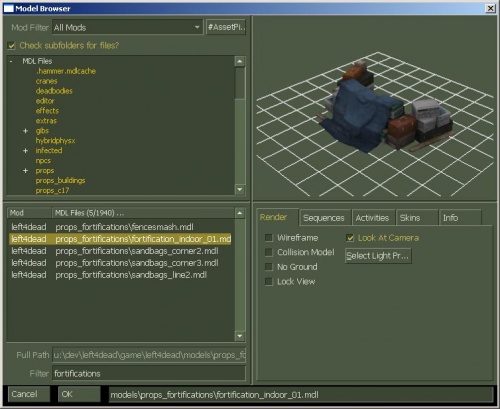The width and height of the screenshot is (500, 409).
Task: Click the folder tree scrollbar thumb
Action: 240,83
